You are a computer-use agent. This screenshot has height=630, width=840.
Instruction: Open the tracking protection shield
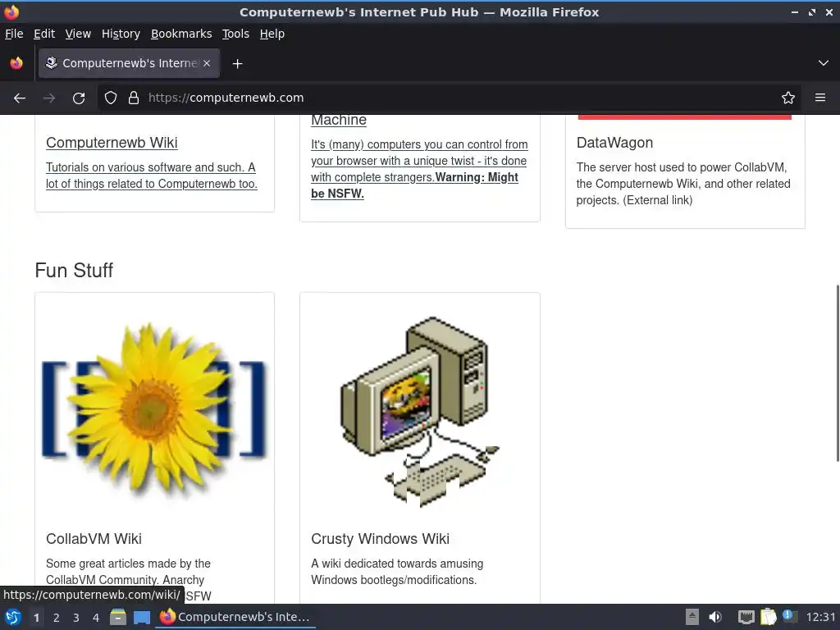[x=111, y=98]
